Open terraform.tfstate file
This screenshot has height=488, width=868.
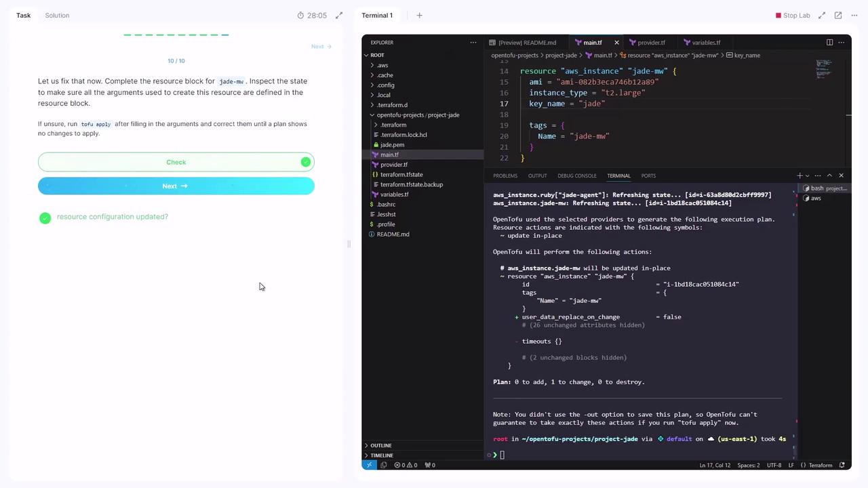coord(401,175)
